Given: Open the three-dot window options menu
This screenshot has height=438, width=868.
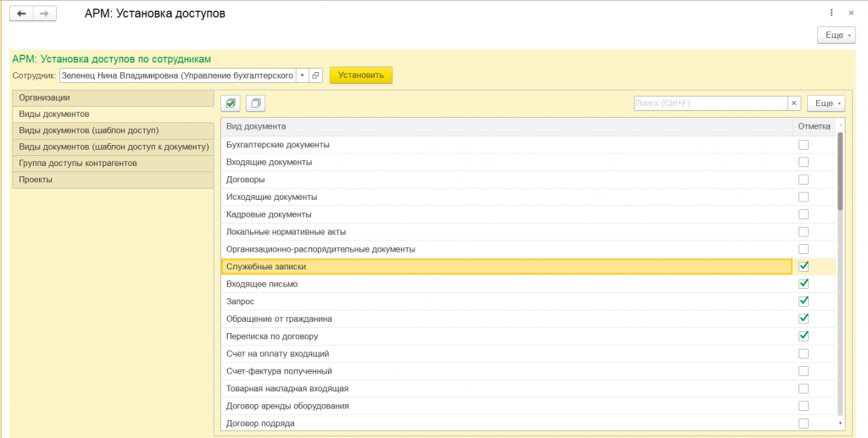Looking at the screenshot, I should [832, 13].
